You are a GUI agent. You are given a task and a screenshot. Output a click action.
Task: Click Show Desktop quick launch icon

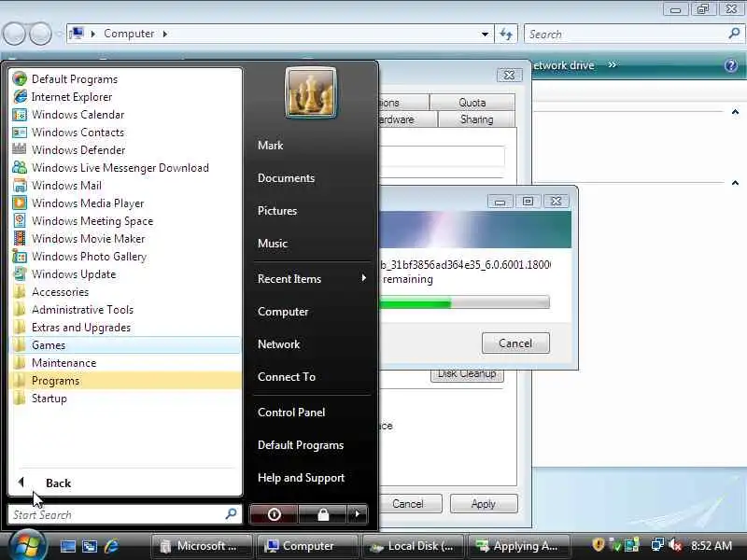pyautogui.click(x=67, y=546)
